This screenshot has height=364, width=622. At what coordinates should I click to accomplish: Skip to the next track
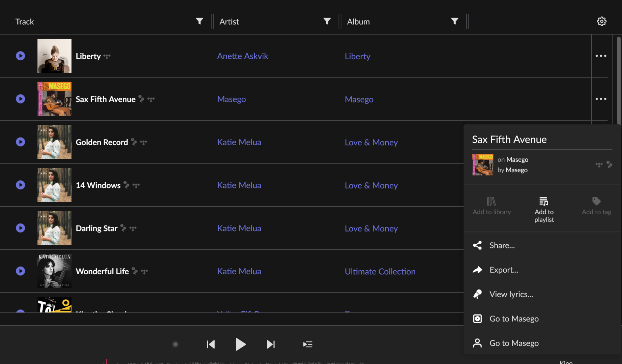point(271,344)
